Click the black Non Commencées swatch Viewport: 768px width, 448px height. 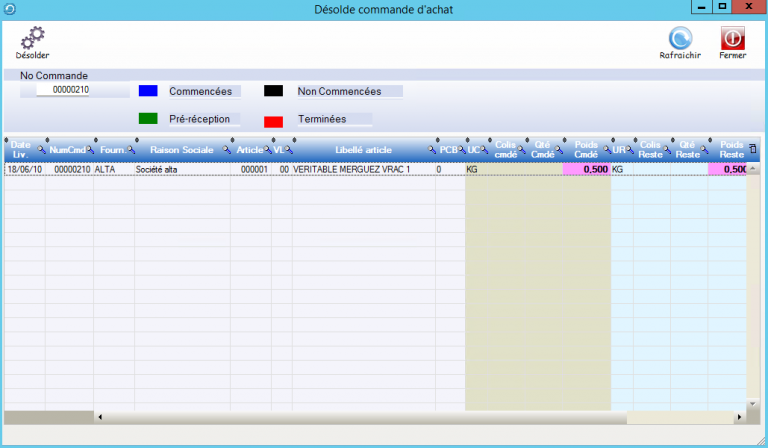[273, 91]
